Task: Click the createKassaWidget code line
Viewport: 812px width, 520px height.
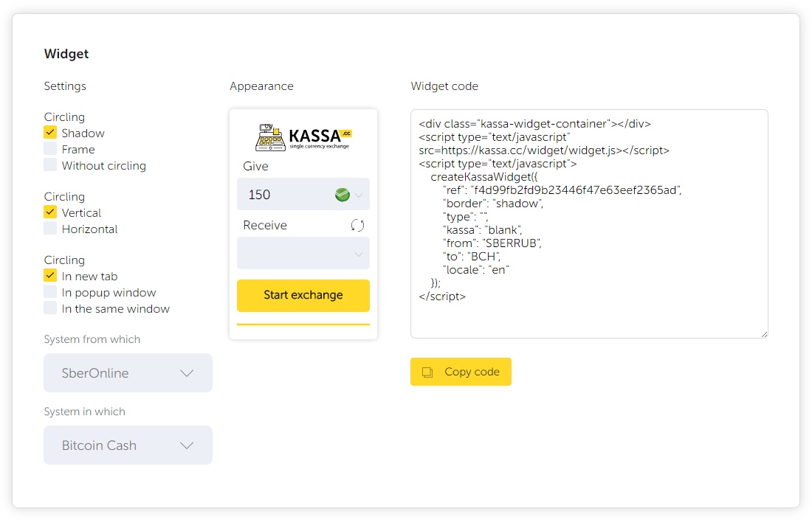Action: point(484,177)
